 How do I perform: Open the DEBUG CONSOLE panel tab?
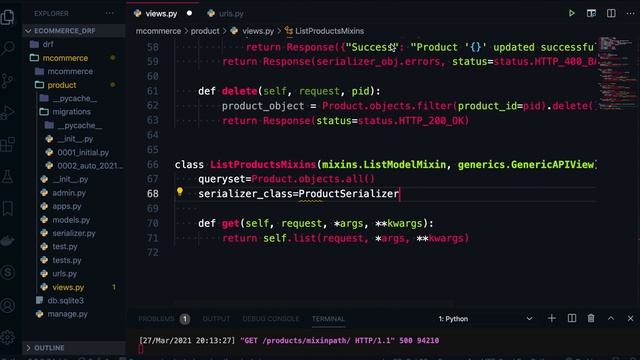tap(271, 319)
